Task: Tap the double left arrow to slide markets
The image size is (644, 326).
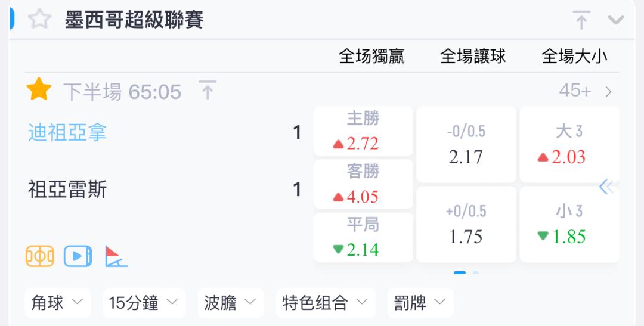Action: [x=608, y=187]
